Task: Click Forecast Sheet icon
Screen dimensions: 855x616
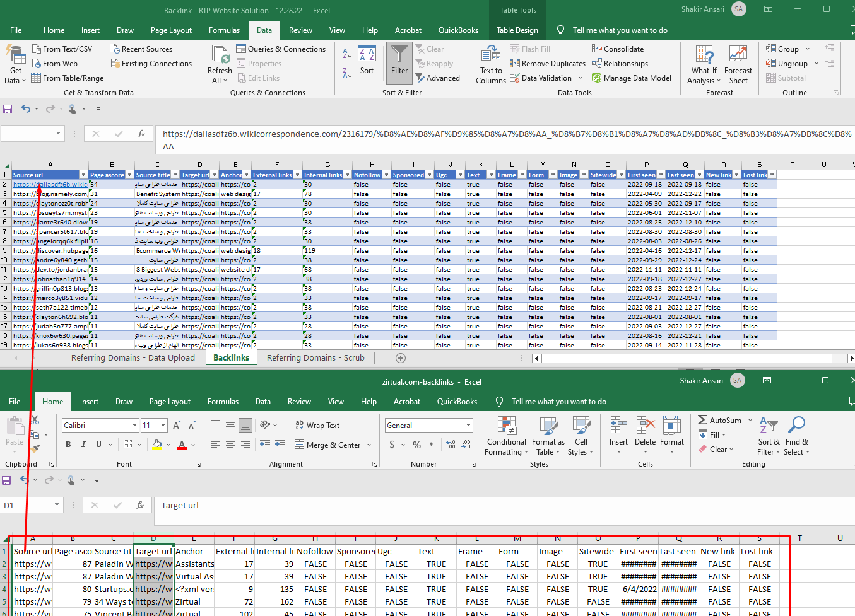Action: point(738,55)
